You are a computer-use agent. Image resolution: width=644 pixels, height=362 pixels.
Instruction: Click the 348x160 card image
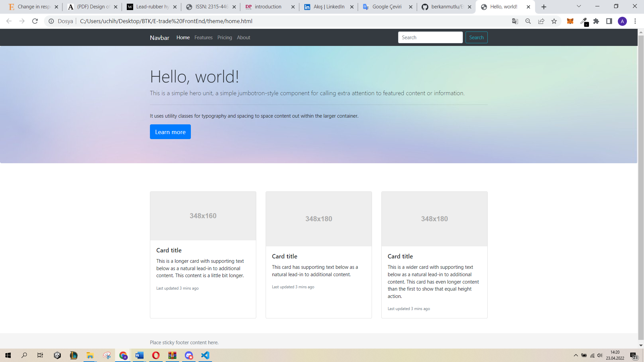203,216
